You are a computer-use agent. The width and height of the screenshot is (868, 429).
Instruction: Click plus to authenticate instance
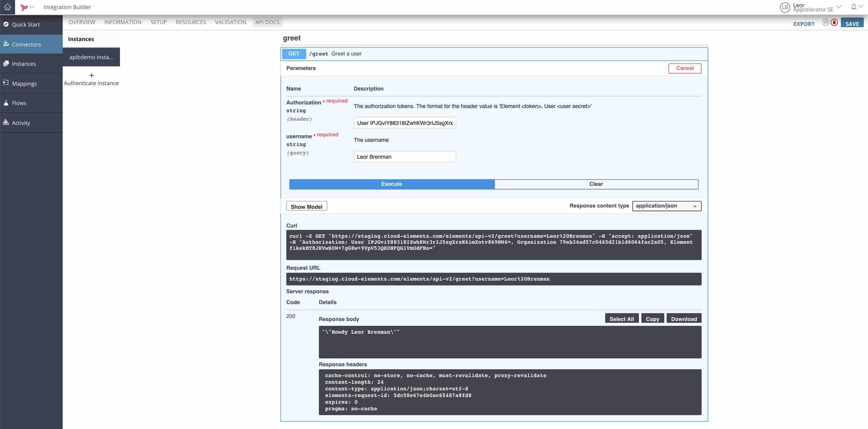pyautogui.click(x=91, y=75)
